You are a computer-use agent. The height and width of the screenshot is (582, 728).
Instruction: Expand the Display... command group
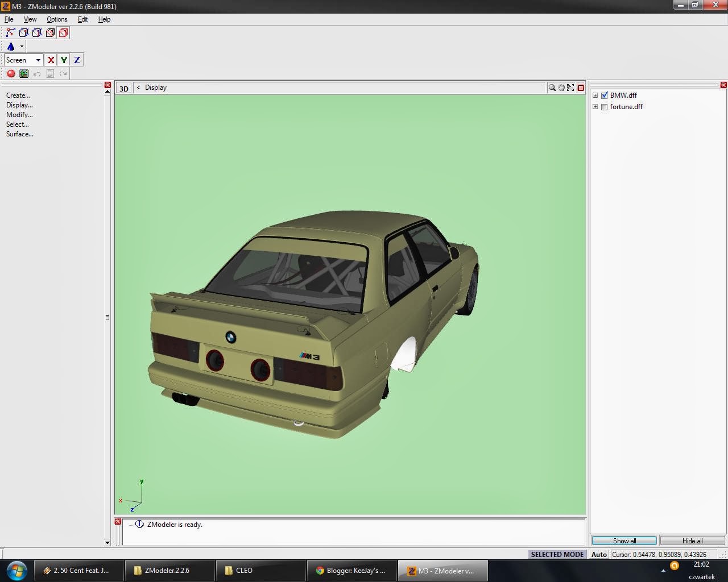(19, 105)
